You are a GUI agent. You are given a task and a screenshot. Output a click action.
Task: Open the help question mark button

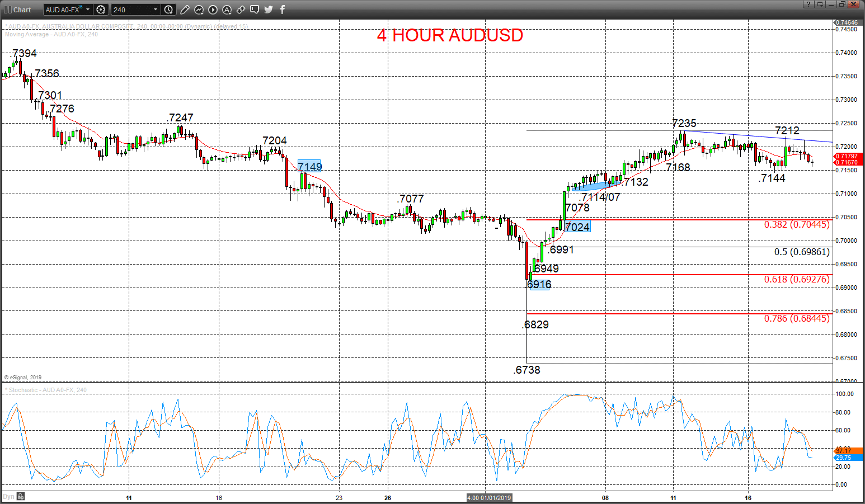(808, 4)
